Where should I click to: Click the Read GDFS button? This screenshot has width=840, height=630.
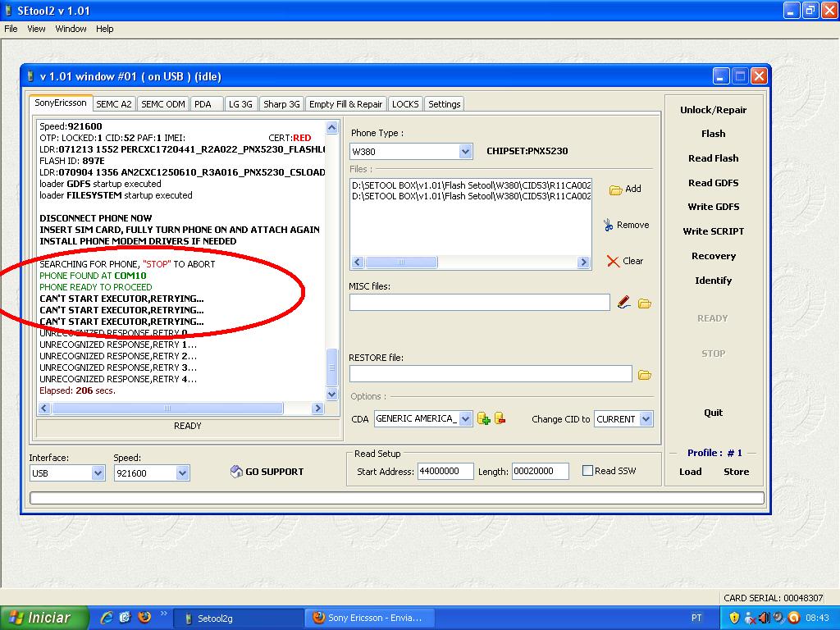pyautogui.click(x=713, y=183)
